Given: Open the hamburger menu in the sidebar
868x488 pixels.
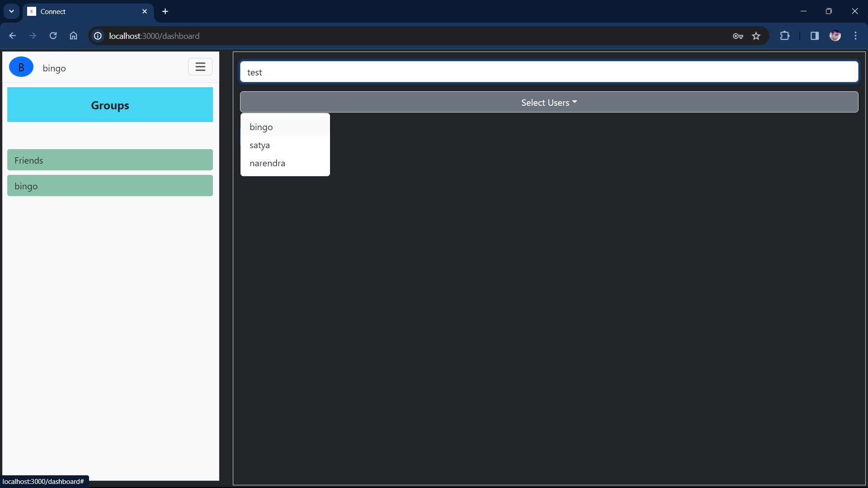Looking at the screenshot, I should (200, 67).
